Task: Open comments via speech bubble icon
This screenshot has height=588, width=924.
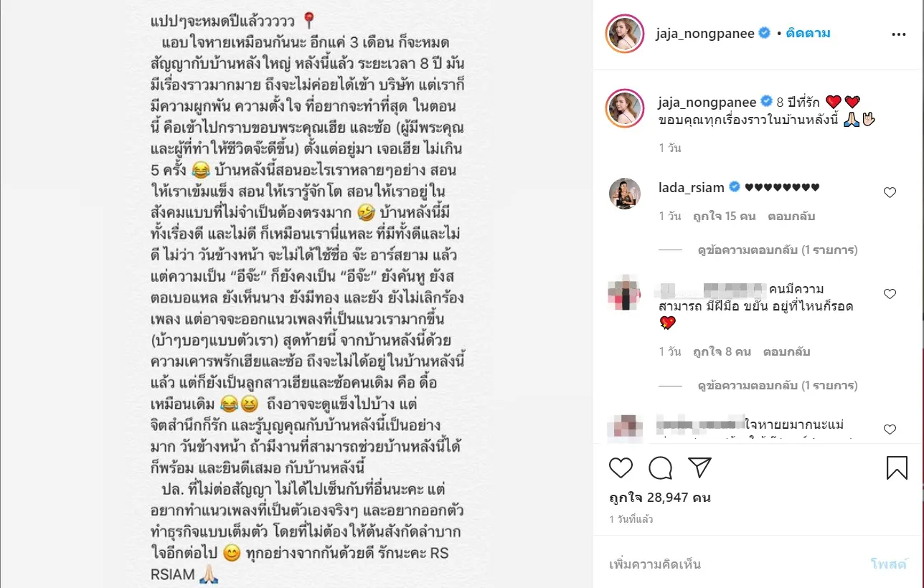Action: point(660,468)
